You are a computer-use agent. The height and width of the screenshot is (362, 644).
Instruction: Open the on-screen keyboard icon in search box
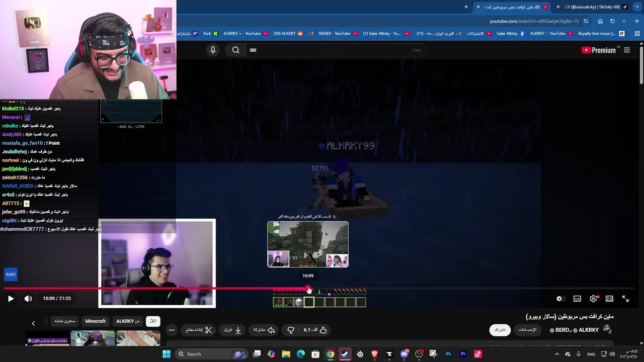coord(253,50)
